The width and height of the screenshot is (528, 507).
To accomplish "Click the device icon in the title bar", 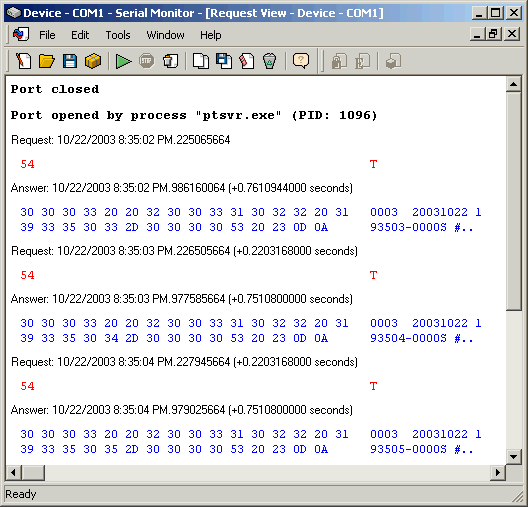I will pos(13,13).
